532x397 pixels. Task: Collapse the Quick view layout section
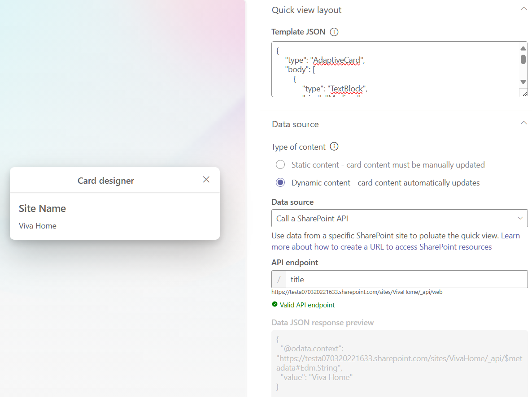tap(523, 9)
